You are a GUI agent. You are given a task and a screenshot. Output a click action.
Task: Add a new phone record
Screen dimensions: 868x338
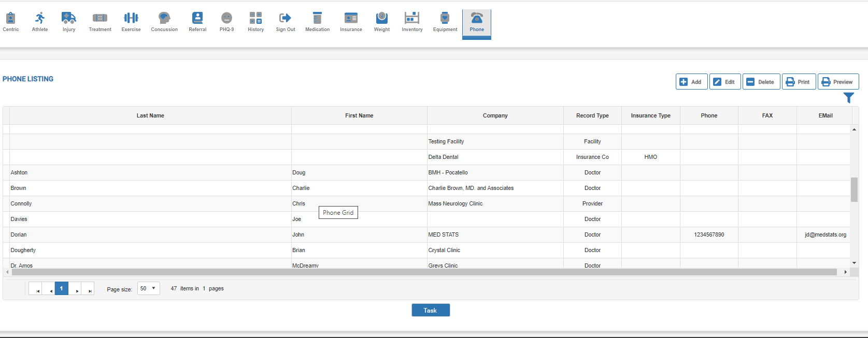coord(691,82)
